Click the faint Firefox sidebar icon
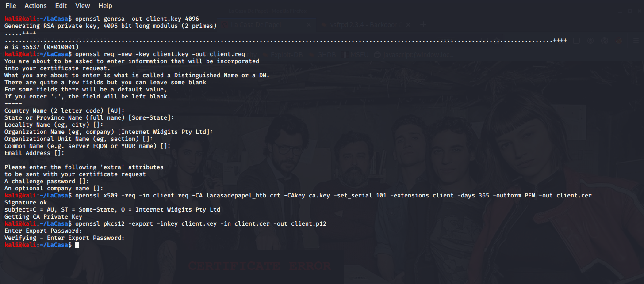 point(575,41)
